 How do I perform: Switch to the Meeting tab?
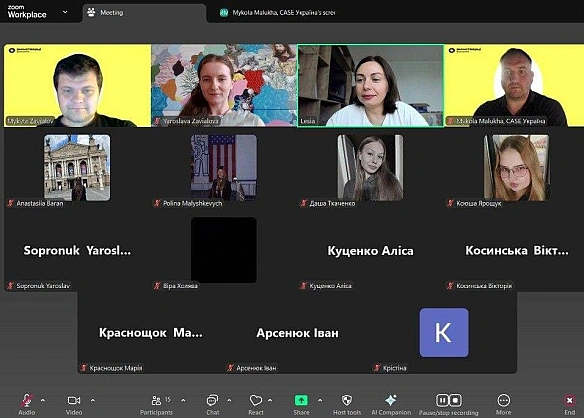pyautogui.click(x=143, y=13)
